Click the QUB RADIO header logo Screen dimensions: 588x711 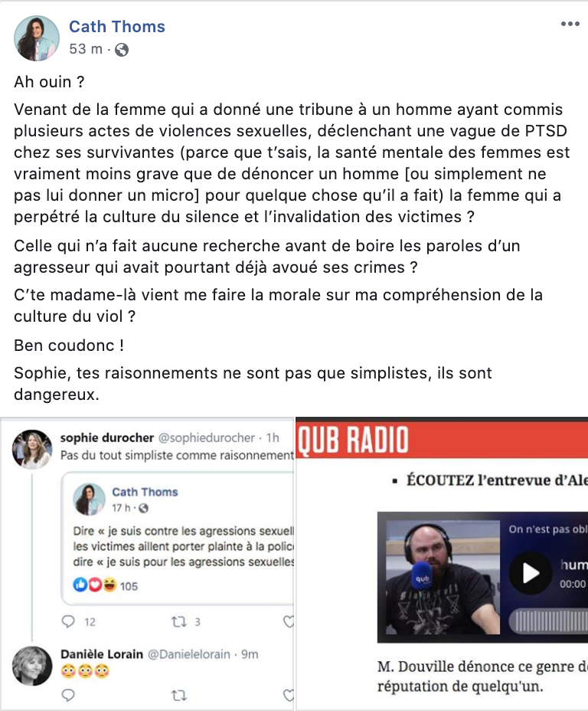(x=353, y=440)
